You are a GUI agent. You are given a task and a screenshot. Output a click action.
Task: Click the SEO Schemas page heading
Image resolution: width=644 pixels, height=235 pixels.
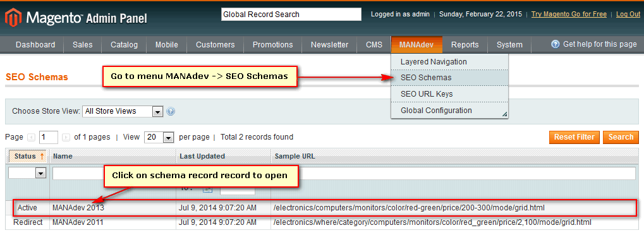click(37, 77)
